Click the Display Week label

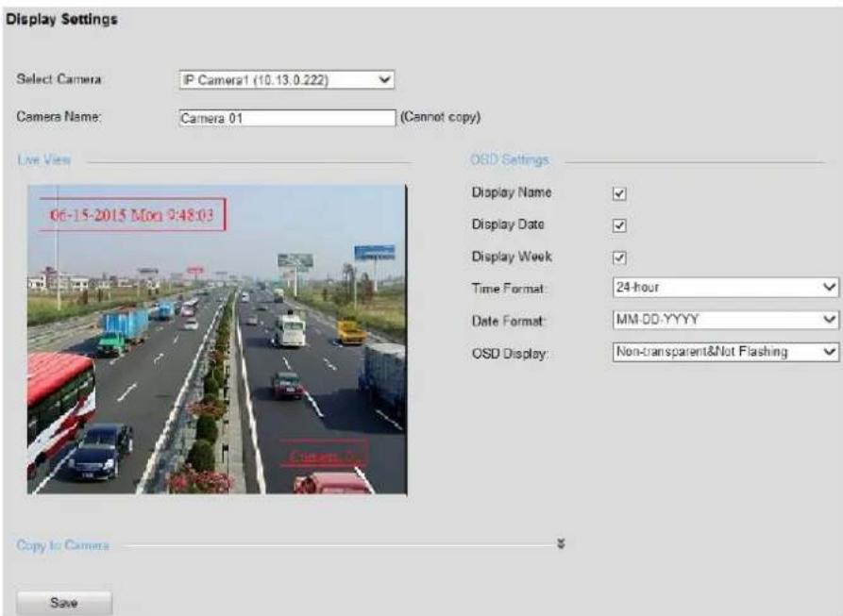coord(512,257)
